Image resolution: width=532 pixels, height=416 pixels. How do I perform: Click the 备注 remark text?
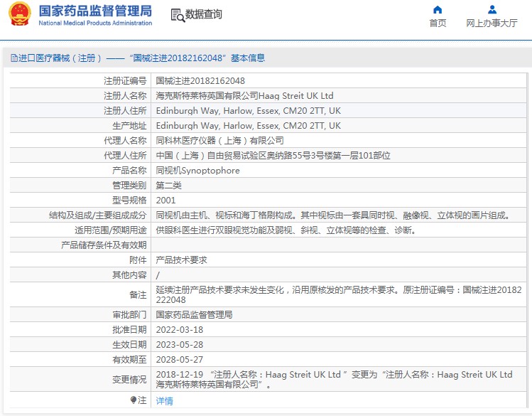pos(339,295)
